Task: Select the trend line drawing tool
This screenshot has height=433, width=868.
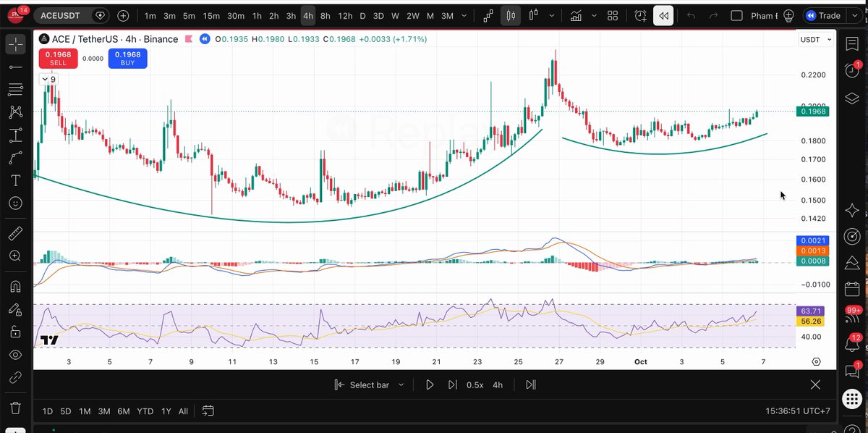Action: click(15, 67)
